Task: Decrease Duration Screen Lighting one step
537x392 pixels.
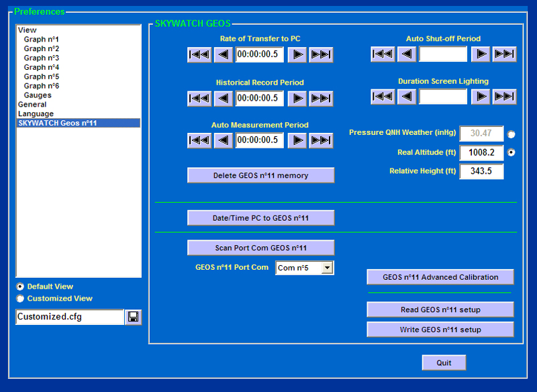Action: coord(407,97)
